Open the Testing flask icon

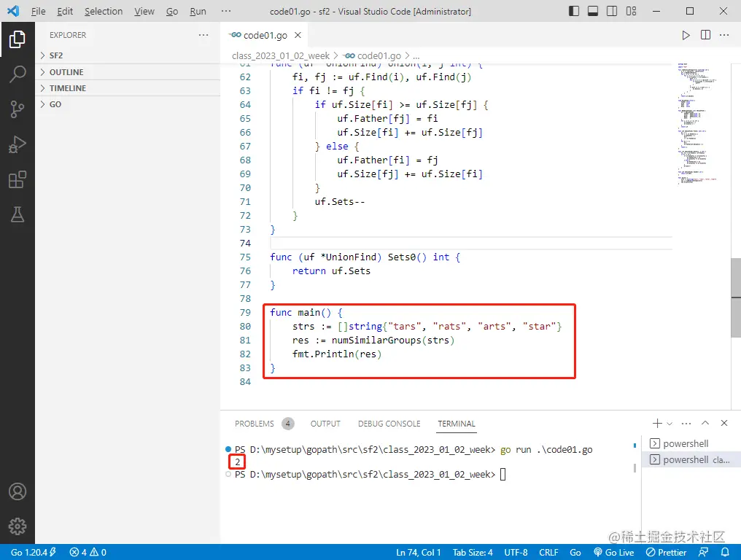(x=17, y=214)
